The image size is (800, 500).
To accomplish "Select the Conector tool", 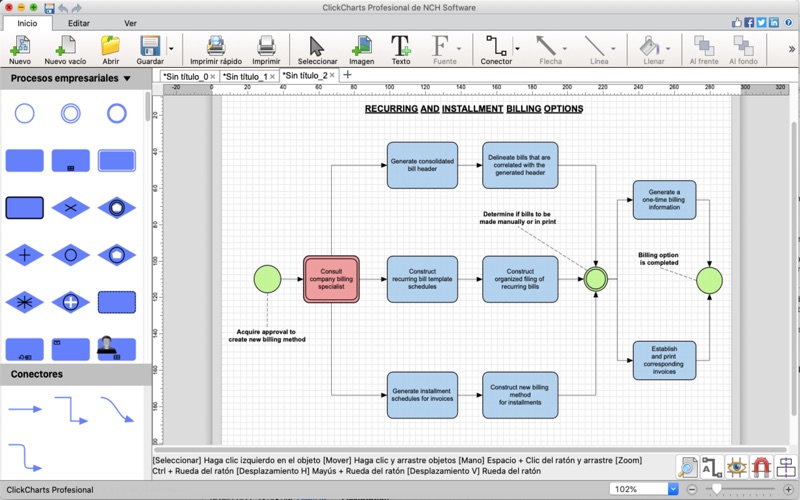I will point(496,49).
